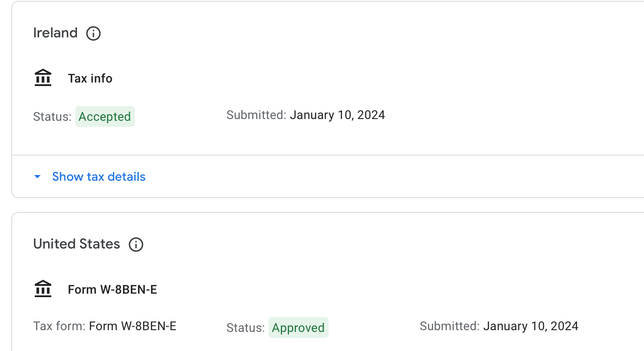Click the Status: label in United States card
Viewport: 644px width, 351px height.
[x=246, y=328]
